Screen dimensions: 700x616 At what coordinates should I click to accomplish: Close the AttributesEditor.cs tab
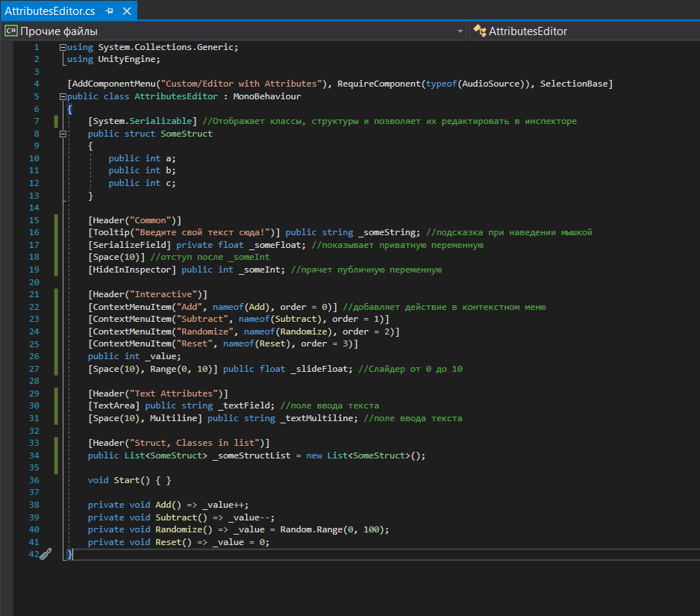tap(127, 11)
